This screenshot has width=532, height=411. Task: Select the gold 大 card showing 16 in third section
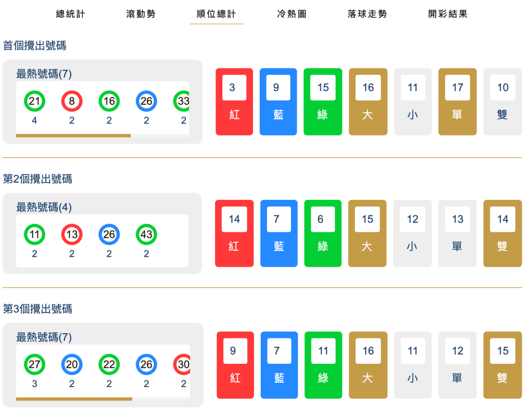pos(368,365)
